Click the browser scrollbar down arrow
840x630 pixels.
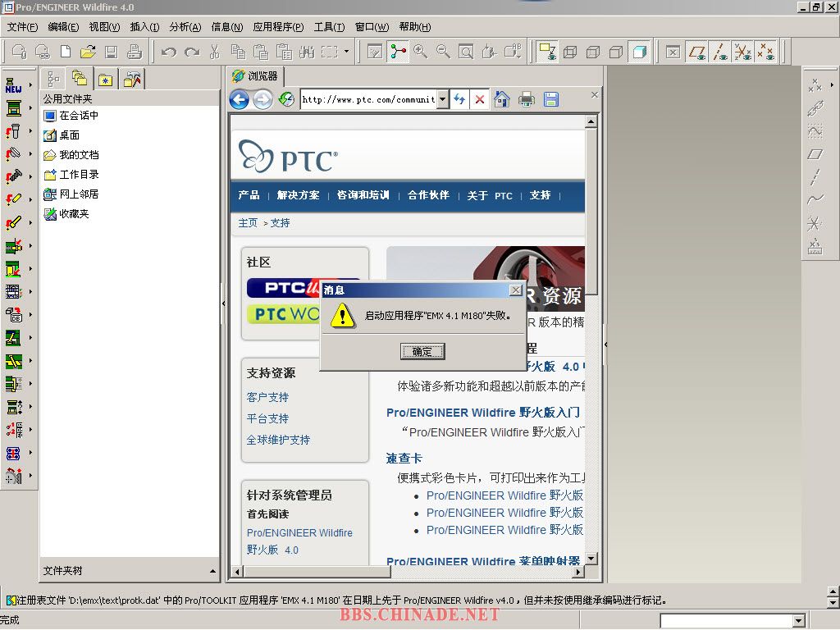(591, 559)
